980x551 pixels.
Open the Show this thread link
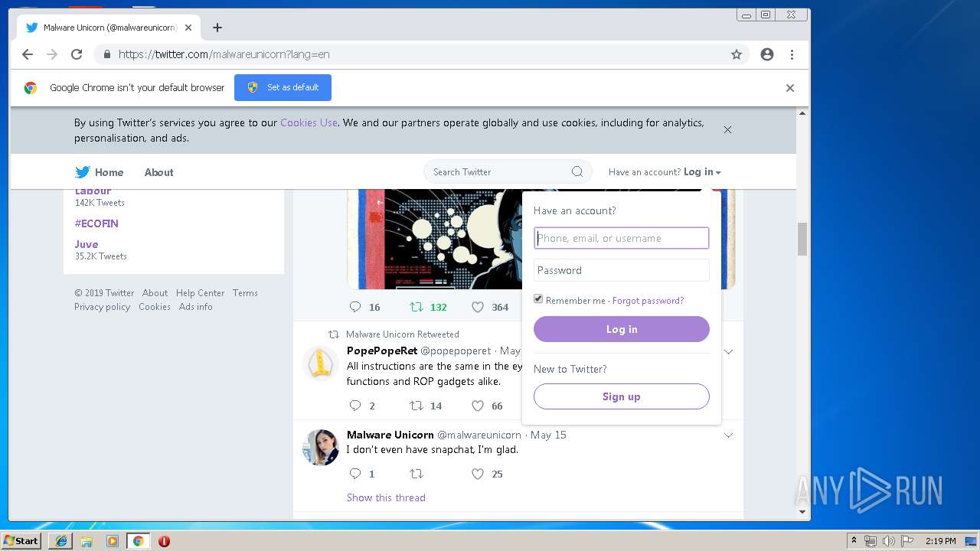386,497
